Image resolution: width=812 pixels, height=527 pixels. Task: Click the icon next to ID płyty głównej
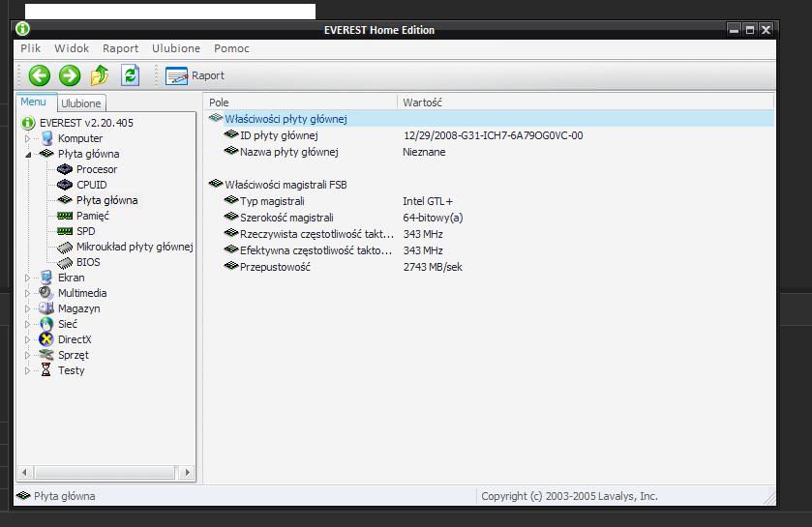(231, 134)
